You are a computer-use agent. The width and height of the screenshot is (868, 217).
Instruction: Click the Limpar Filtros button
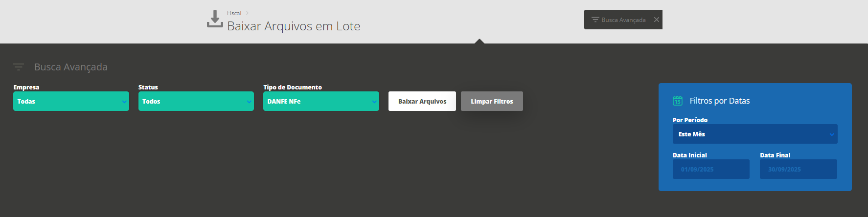492,101
